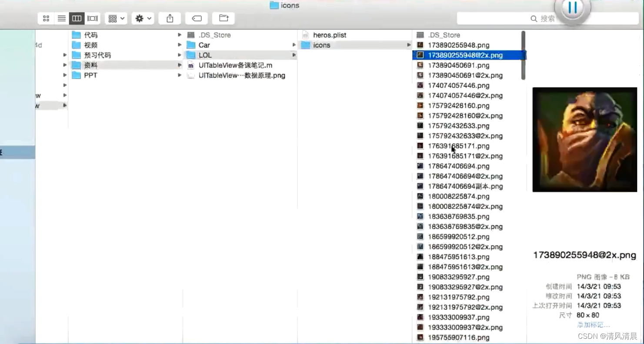This screenshot has width=644, height=344.
Task: Click the new folder toolbar icon
Action: point(224,18)
